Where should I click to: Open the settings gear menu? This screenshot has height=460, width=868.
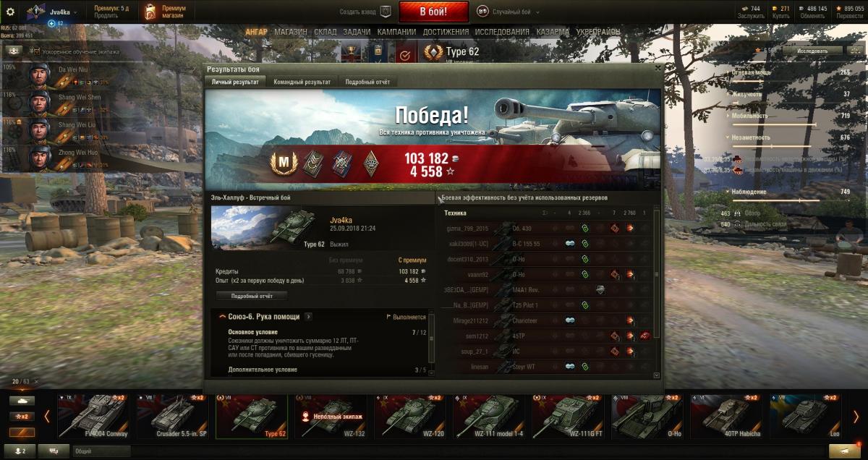(x=10, y=12)
